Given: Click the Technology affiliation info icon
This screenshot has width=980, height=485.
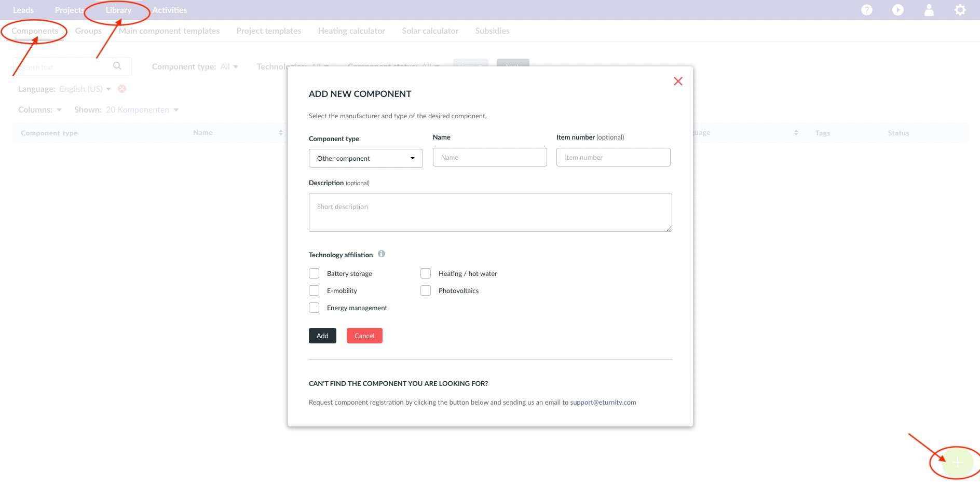Looking at the screenshot, I should pyautogui.click(x=382, y=254).
